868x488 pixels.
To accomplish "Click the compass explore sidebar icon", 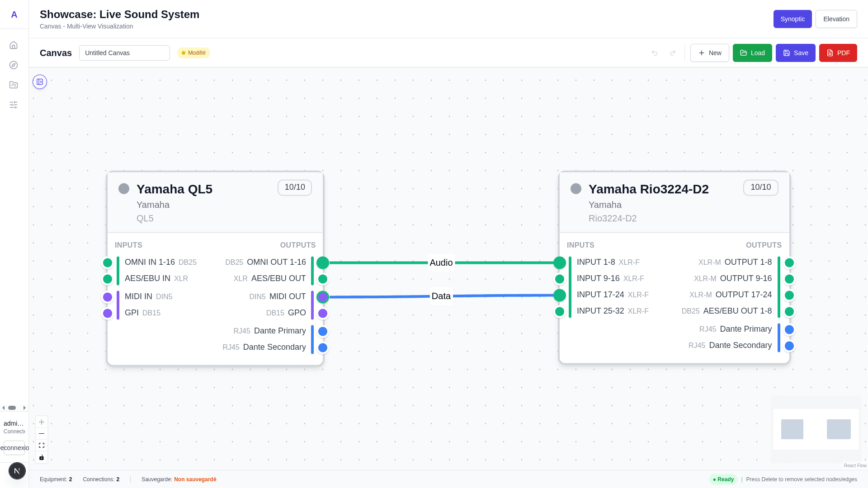I will coord(14,65).
